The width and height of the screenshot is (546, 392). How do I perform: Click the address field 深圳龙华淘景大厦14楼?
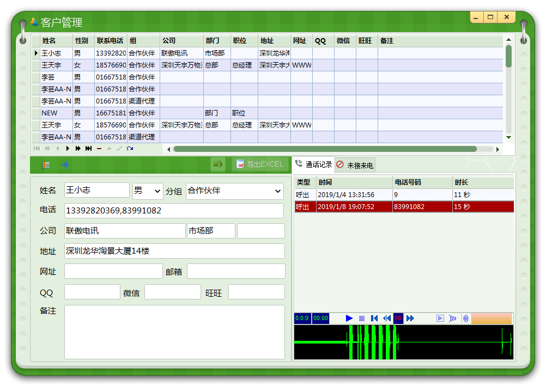[x=174, y=251]
